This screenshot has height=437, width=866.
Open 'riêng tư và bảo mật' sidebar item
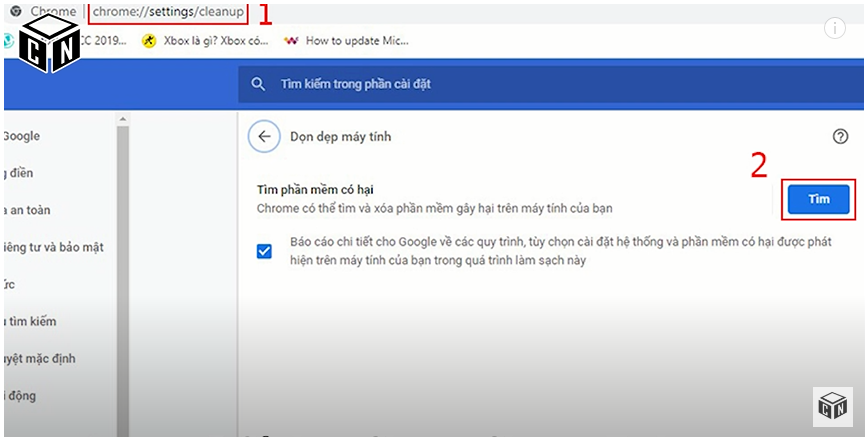tap(54, 247)
